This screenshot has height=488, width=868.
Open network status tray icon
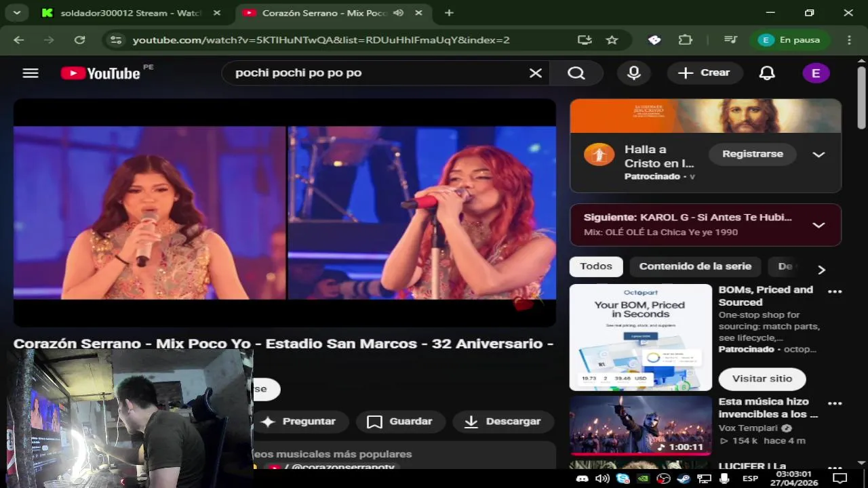[x=704, y=479]
